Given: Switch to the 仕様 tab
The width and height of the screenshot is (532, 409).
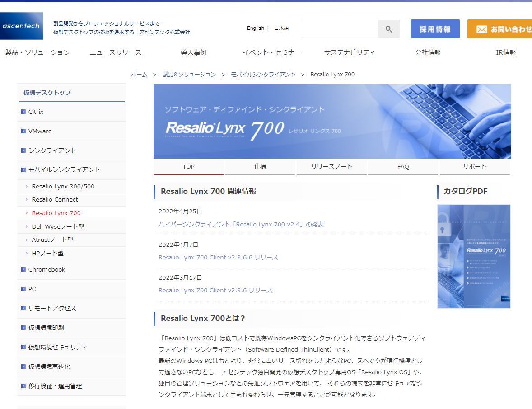Looking at the screenshot, I should coord(260,167).
